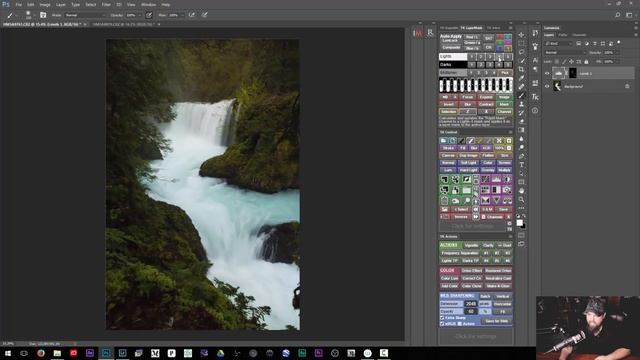The height and width of the screenshot is (360, 640).
Task: Switch to the second document tab
Action: click(x=123, y=24)
